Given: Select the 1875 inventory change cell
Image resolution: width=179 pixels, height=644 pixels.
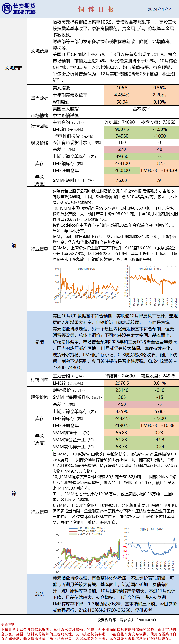Looking at the screenshot, I should [x=160, y=163].
